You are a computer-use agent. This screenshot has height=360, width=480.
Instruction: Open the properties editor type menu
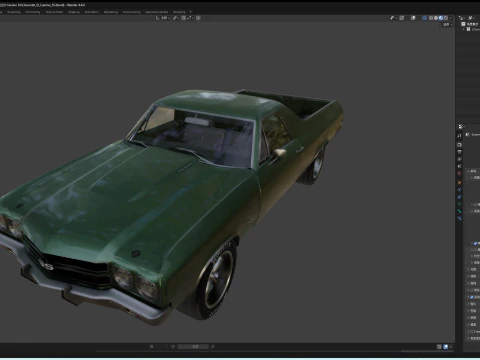461,127
